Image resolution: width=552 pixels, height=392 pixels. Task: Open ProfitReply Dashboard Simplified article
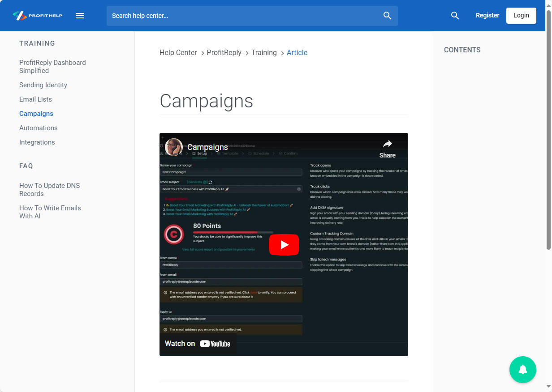click(52, 67)
